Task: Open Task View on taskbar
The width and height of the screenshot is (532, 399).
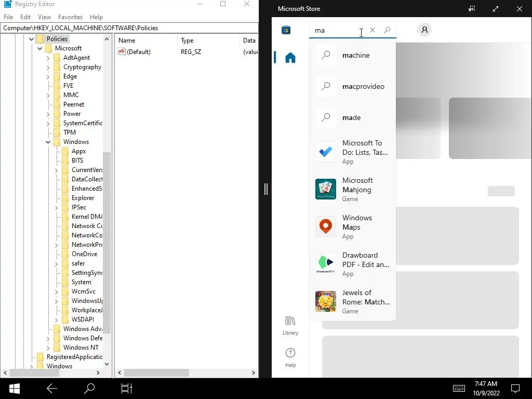Action: (127, 389)
